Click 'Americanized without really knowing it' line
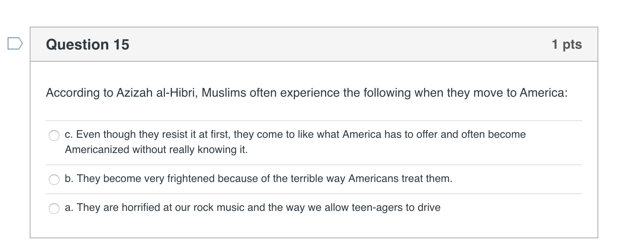This screenshot has width=644, height=252. 156,150
